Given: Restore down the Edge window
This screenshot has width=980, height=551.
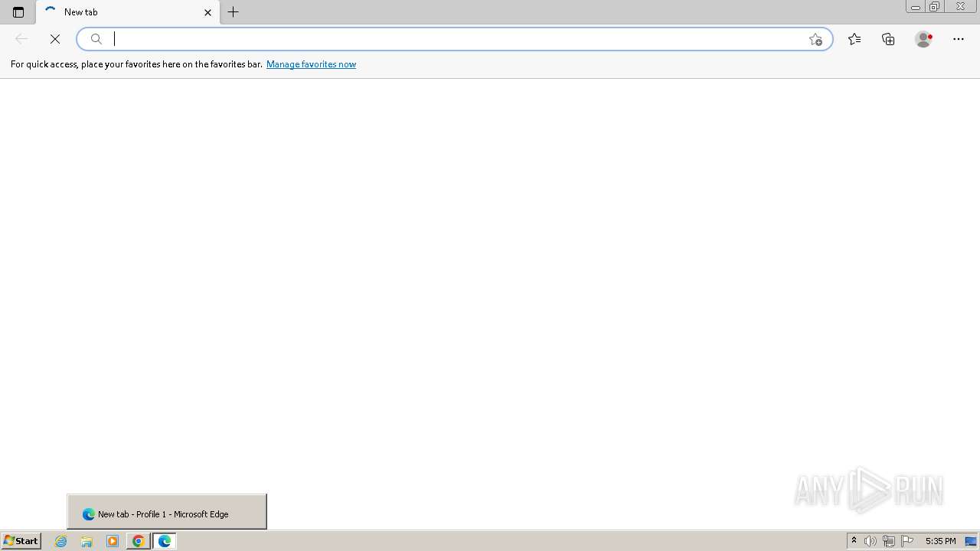Looking at the screenshot, I should point(935,7).
